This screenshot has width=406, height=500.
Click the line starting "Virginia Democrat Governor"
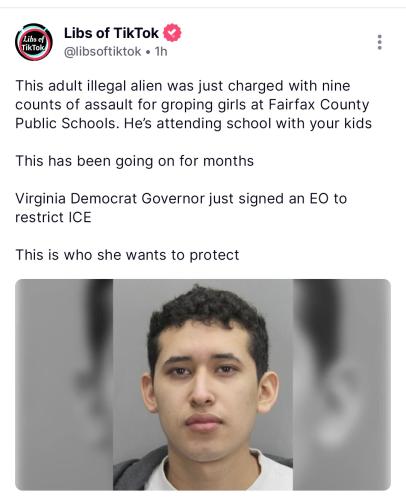tap(181, 199)
